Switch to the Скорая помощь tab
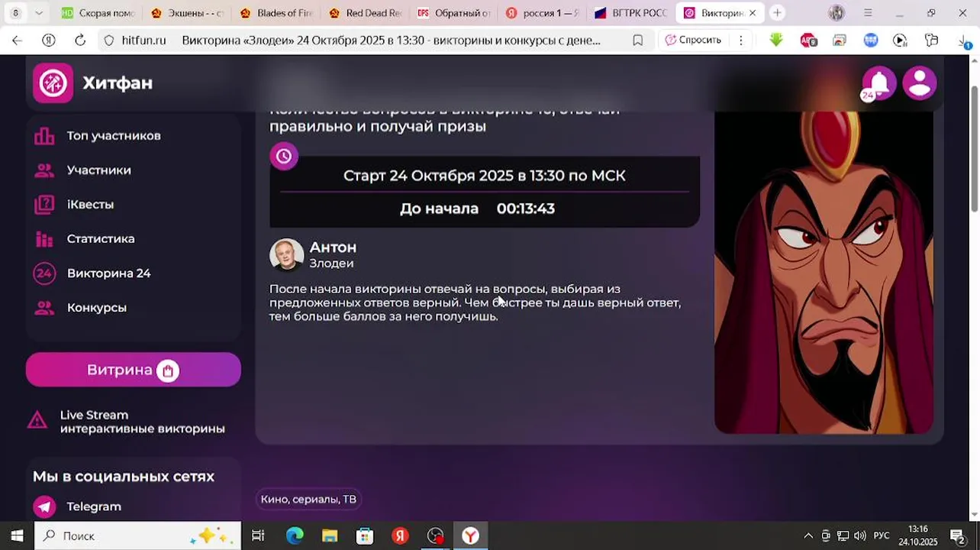 [98, 13]
